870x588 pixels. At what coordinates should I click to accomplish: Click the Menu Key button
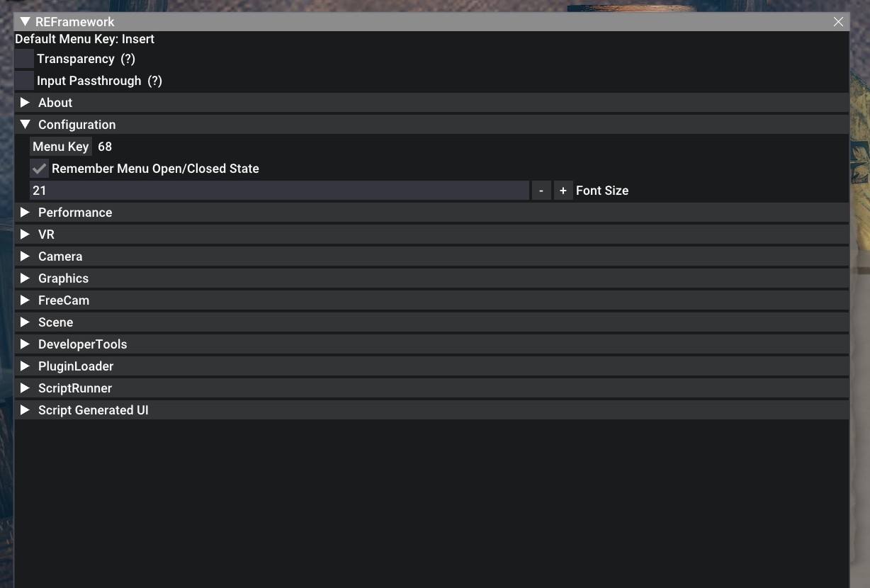tap(61, 147)
